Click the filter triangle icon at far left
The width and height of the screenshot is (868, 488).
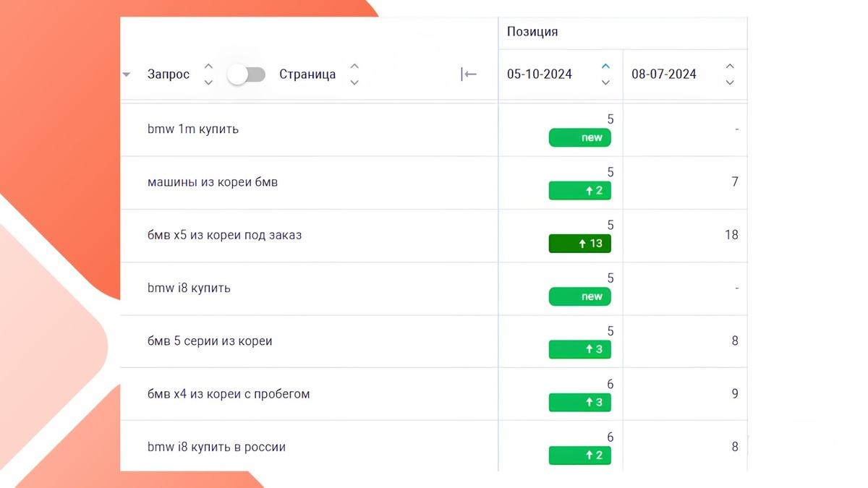click(x=127, y=74)
